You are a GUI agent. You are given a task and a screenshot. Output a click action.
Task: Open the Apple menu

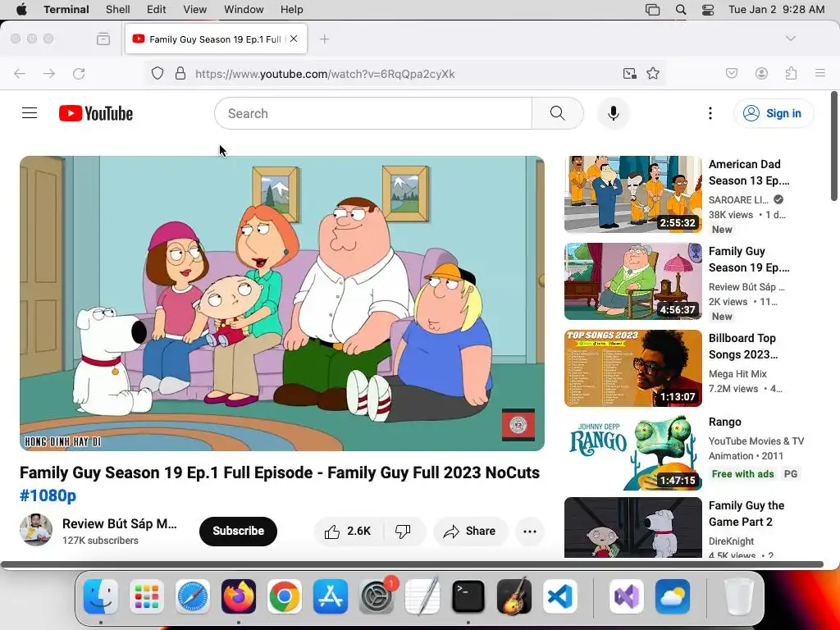(21, 10)
